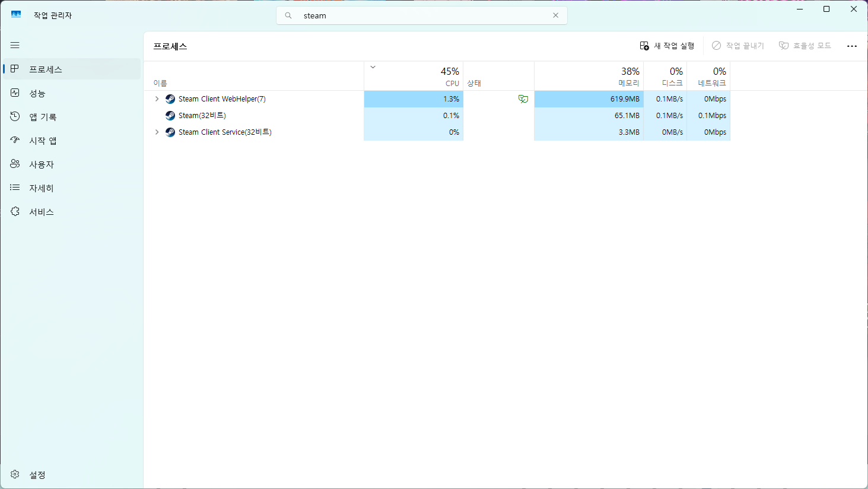Click the Task Manager app icon in title bar
Screen dimensions: 868x489
(x=16, y=15)
